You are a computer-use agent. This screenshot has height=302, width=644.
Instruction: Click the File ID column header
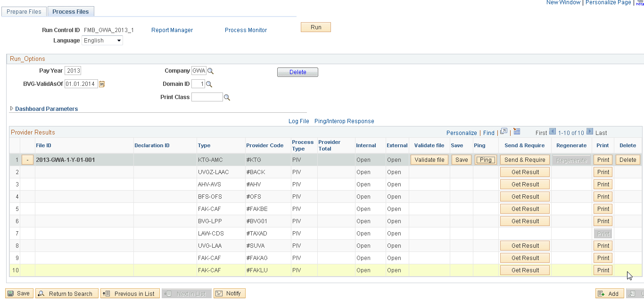pos(43,145)
